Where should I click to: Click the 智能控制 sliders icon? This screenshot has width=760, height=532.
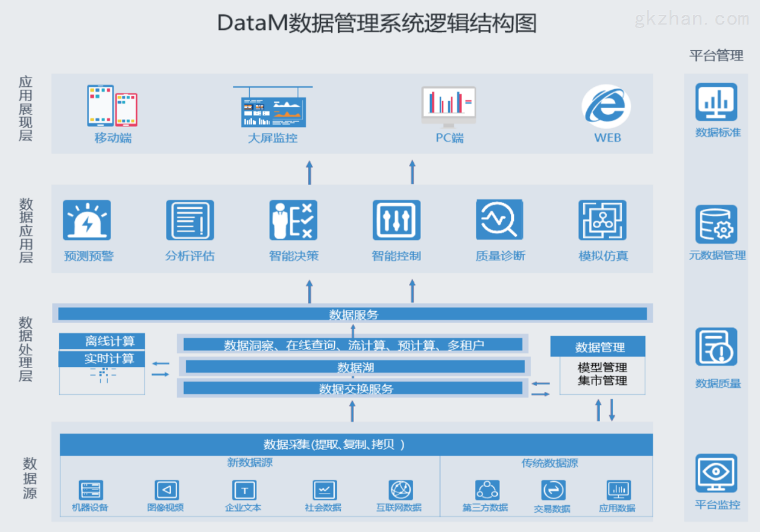point(396,219)
